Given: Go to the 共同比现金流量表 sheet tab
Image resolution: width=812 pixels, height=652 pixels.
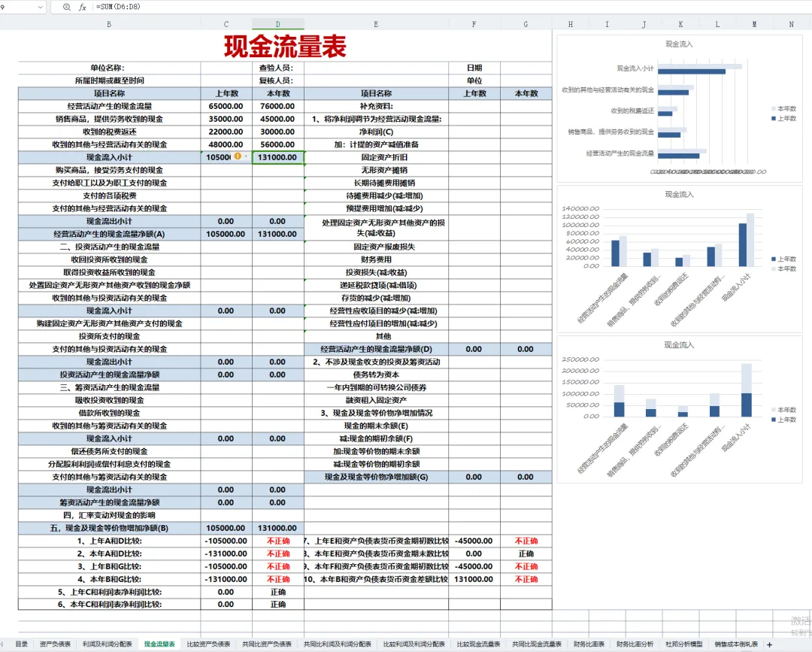Looking at the screenshot, I should [537, 644].
